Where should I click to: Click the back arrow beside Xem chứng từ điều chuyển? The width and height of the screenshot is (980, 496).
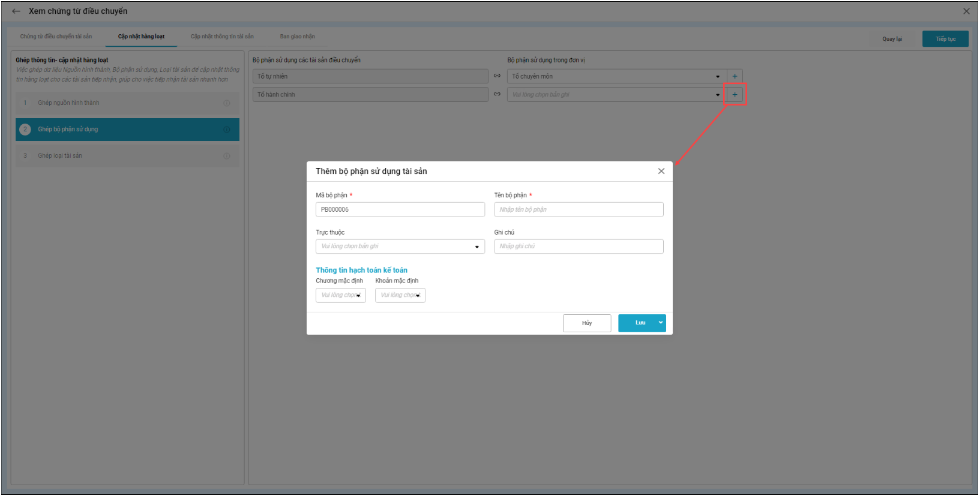[16, 11]
